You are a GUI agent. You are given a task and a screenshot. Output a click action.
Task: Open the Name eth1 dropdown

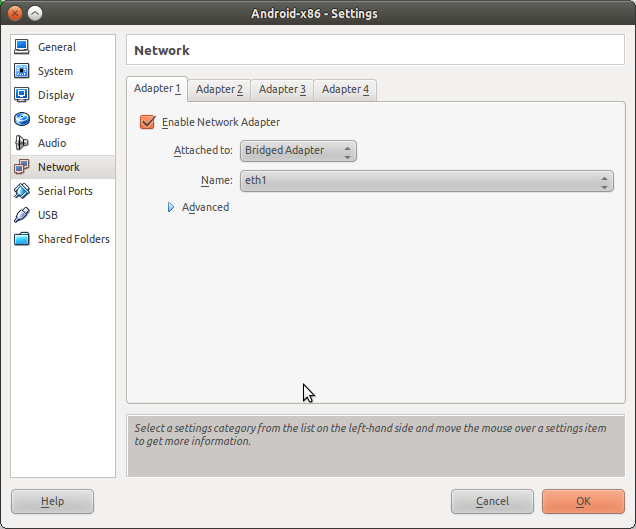[x=426, y=181]
